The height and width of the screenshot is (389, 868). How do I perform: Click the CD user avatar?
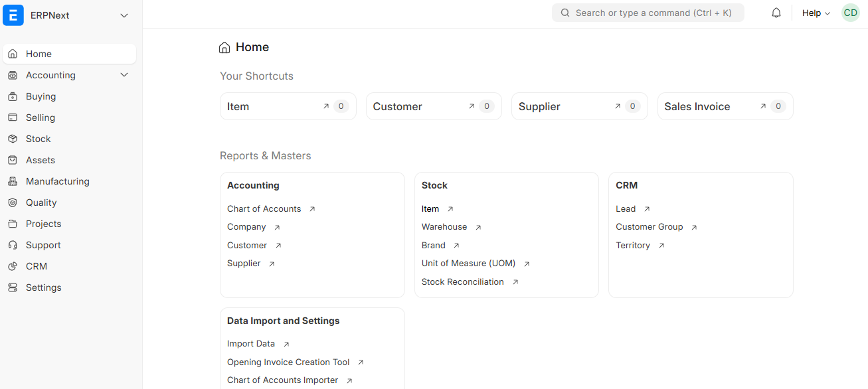pyautogui.click(x=850, y=12)
